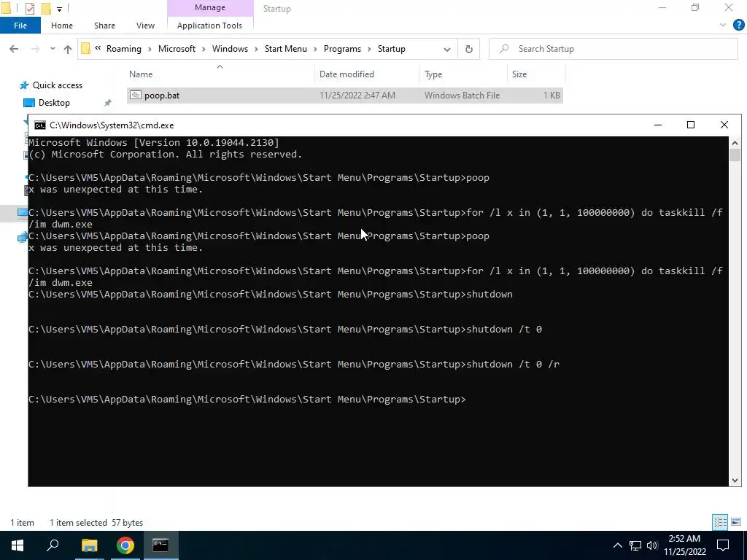Select the poop.bat file
The width and height of the screenshot is (747, 560).
tap(344, 96)
